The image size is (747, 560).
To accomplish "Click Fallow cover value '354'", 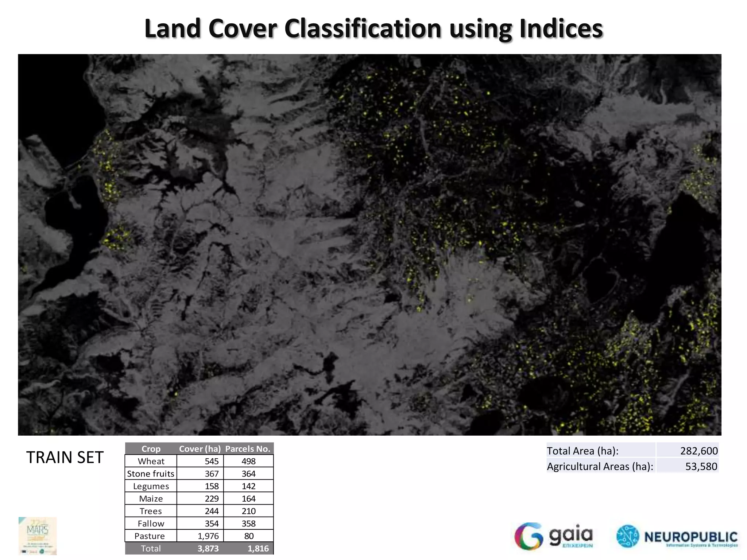I will point(212,523).
